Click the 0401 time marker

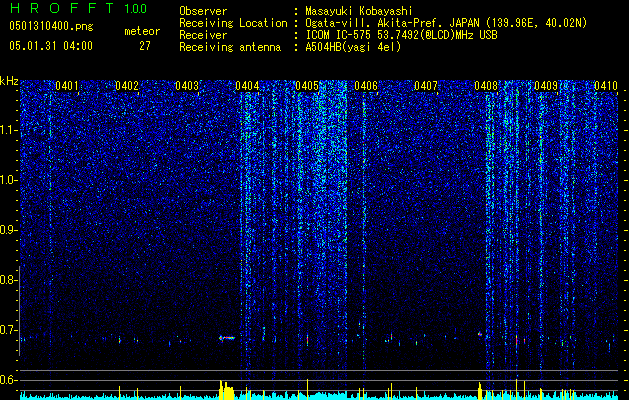coord(67,86)
